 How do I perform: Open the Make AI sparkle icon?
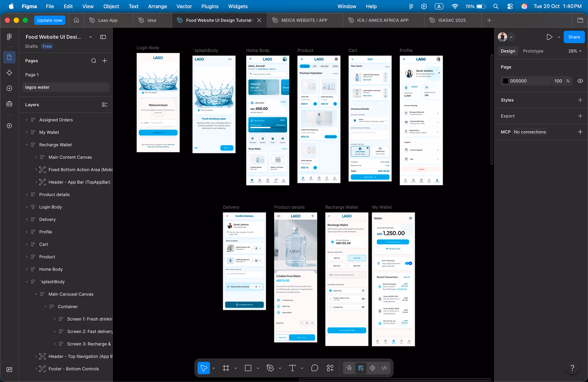pyautogui.click(x=9, y=73)
